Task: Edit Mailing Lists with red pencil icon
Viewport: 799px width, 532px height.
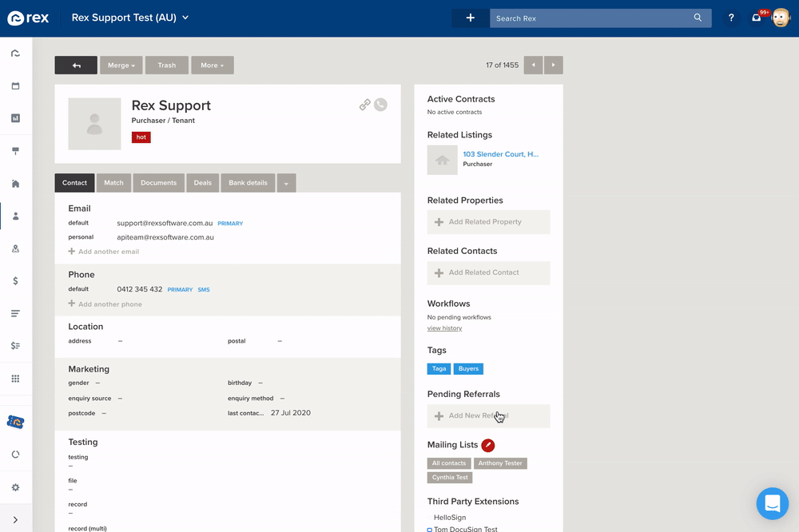Action: [487, 445]
